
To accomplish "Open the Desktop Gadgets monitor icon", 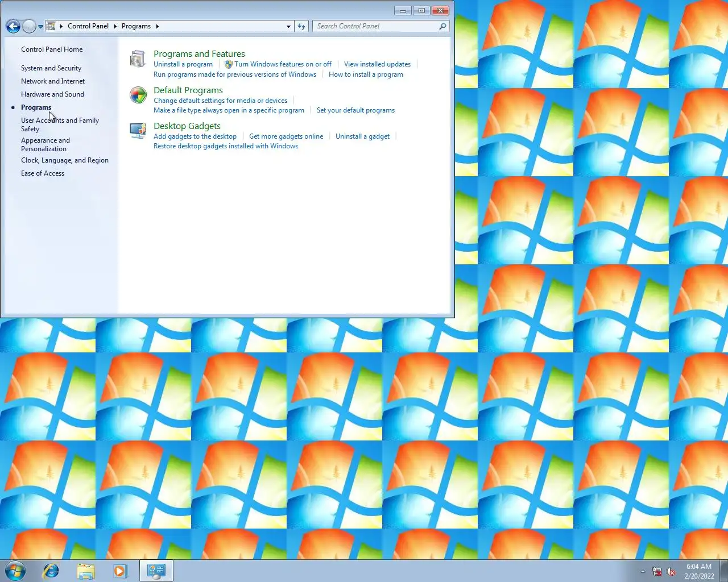I will coord(138,131).
